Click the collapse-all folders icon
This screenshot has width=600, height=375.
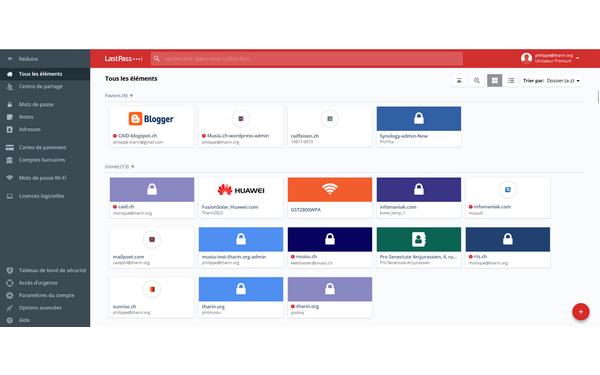coord(459,80)
